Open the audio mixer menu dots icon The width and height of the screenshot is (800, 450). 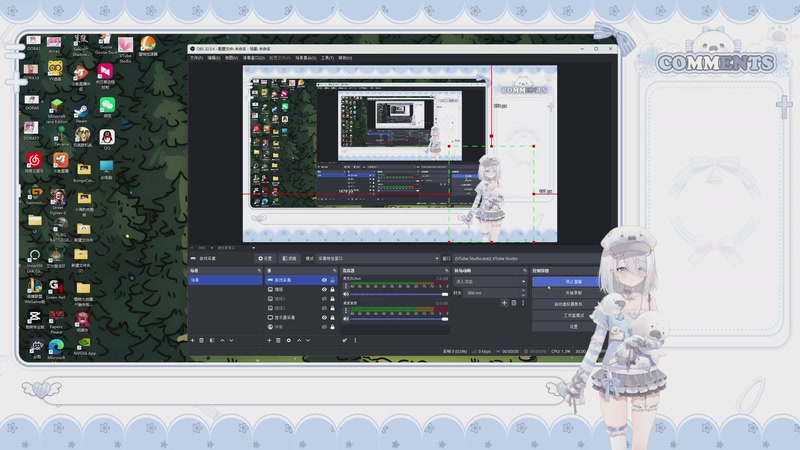click(355, 340)
